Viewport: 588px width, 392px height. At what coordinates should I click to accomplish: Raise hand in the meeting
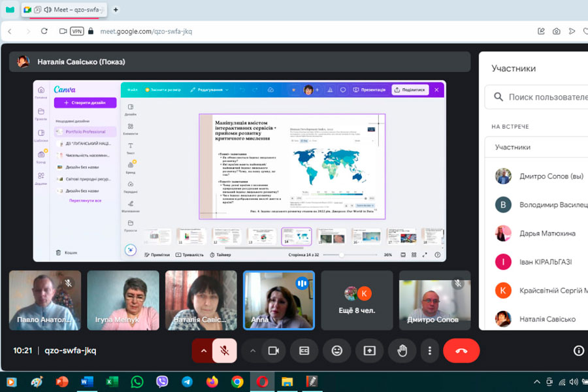tap(402, 351)
